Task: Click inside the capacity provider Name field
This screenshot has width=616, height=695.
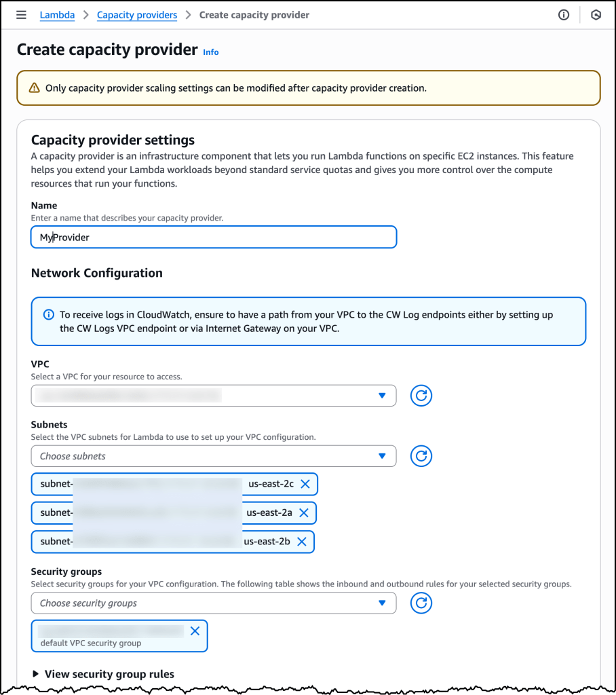Action: click(213, 237)
